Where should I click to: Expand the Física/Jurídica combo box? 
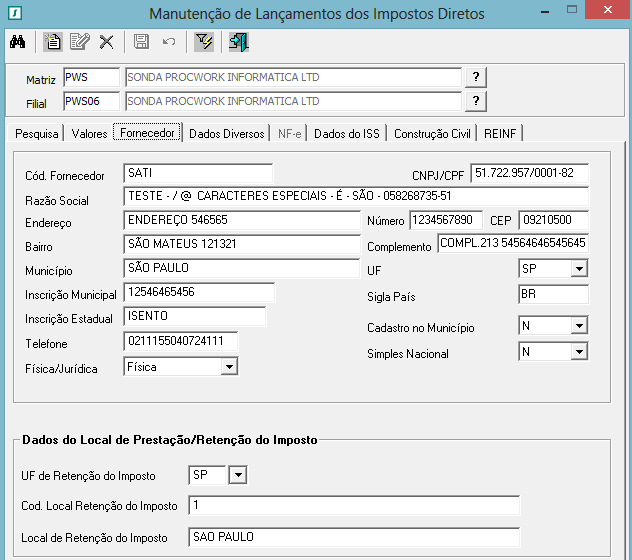[x=229, y=367]
